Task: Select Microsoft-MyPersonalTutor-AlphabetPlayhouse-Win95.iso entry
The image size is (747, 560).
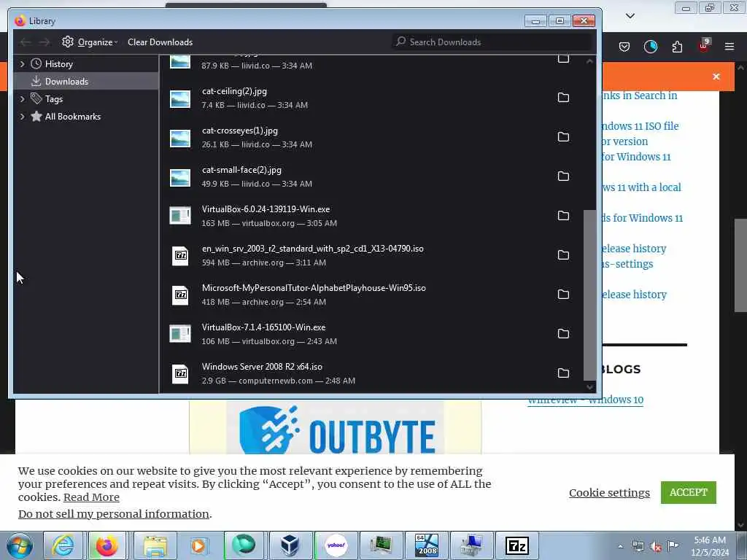Action: (371, 295)
